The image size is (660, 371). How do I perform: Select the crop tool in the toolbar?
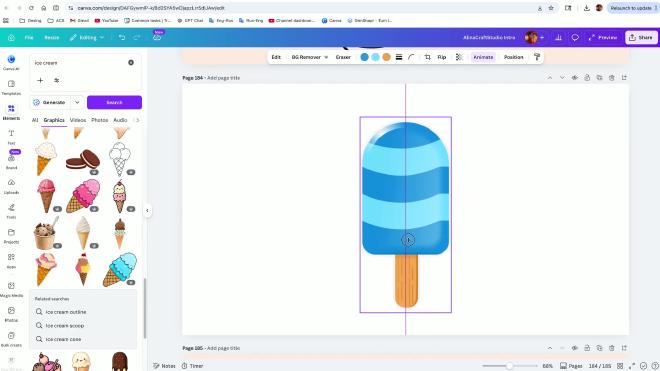coord(428,57)
